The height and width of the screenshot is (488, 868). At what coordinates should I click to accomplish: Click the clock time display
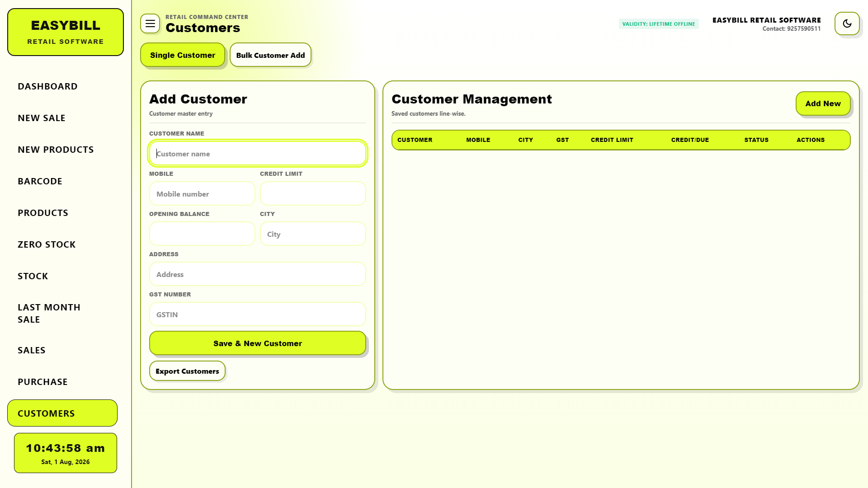[x=66, y=448]
